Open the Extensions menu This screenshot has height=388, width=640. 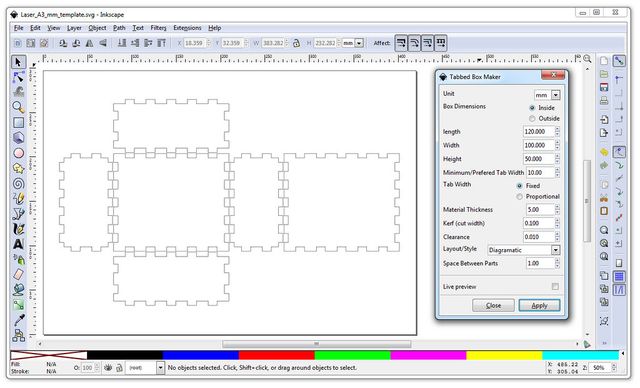tap(187, 28)
